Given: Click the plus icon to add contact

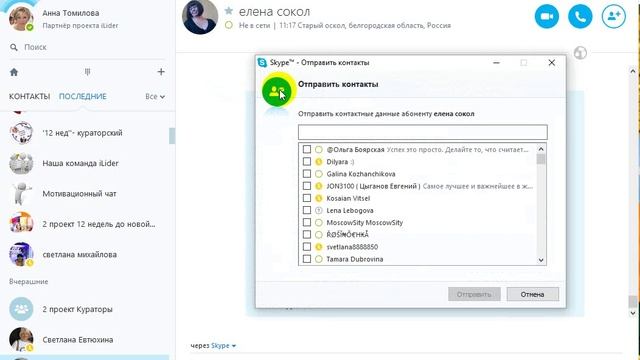Looking at the screenshot, I should 161,72.
